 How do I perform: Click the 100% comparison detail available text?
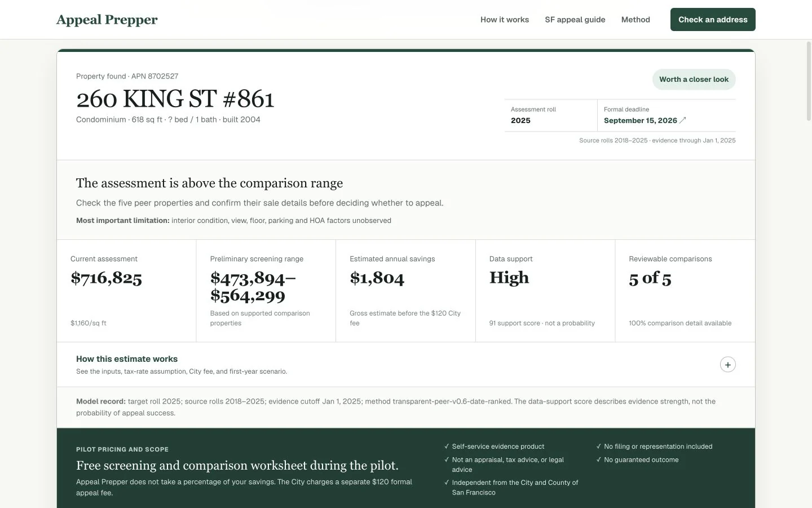tap(680, 323)
